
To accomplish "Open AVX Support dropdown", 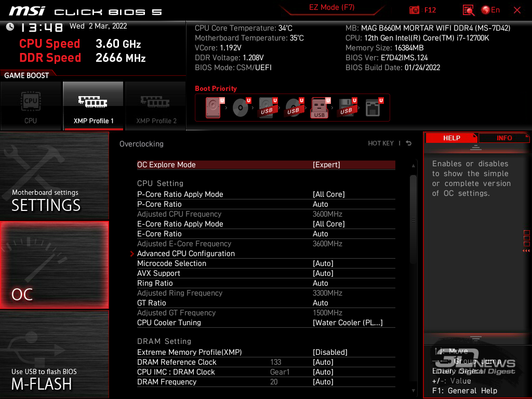I will pyautogui.click(x=266, y=273).
